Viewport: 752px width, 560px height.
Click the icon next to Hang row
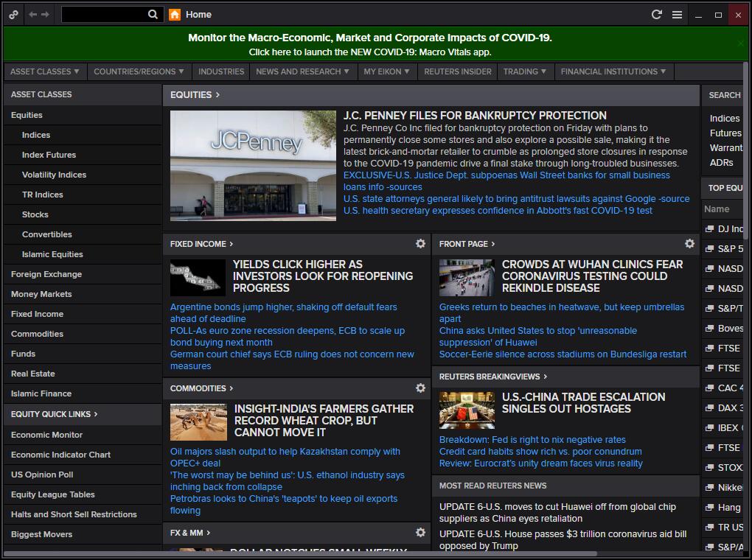click(709, 507)
